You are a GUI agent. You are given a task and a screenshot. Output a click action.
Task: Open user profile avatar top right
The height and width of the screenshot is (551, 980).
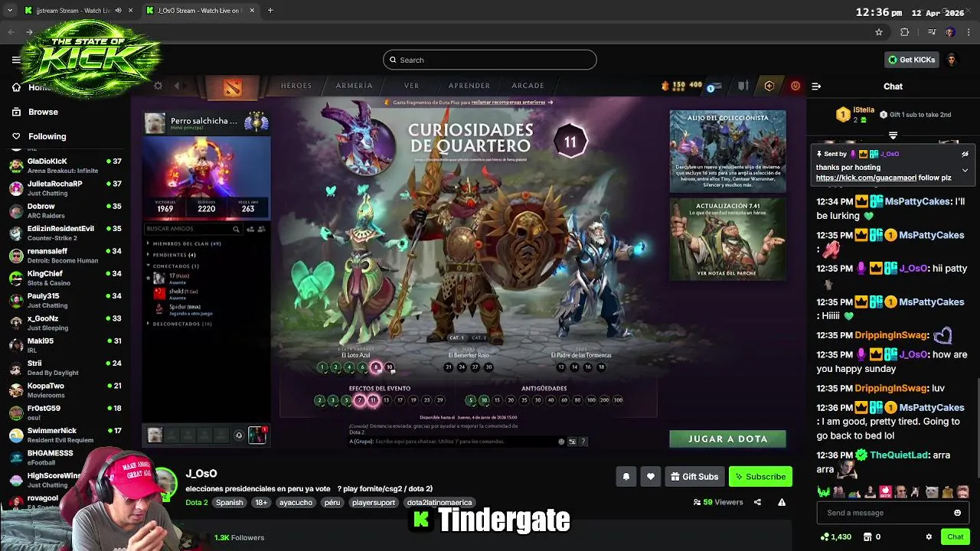click(952, 60)
